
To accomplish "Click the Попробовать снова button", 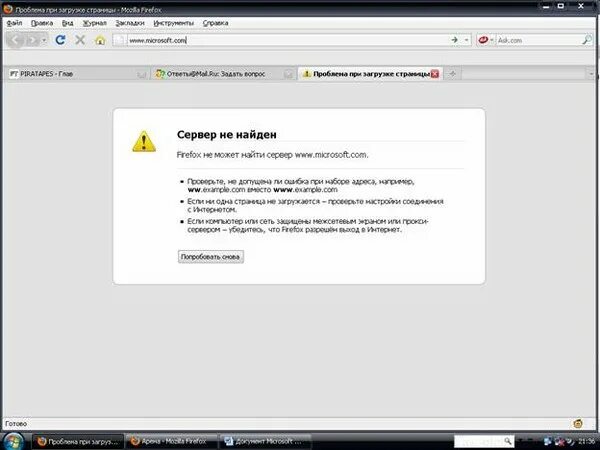I will click(210, 257).
